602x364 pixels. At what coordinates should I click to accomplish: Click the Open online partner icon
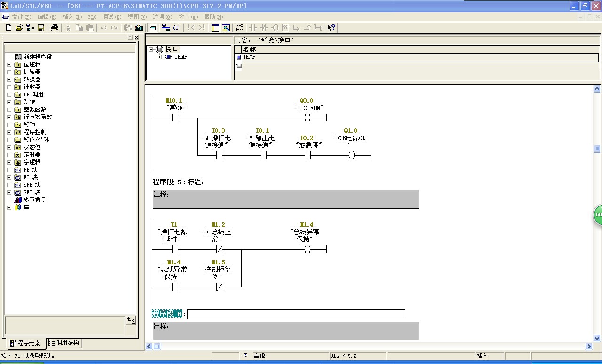coord(30,28)
